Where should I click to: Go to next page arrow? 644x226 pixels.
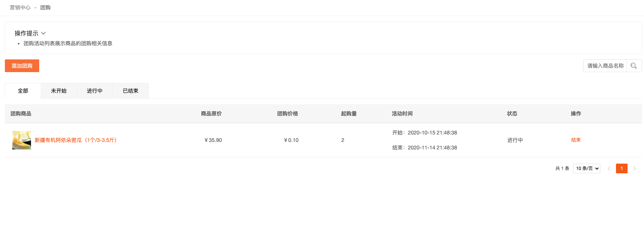tap(634, 168)
